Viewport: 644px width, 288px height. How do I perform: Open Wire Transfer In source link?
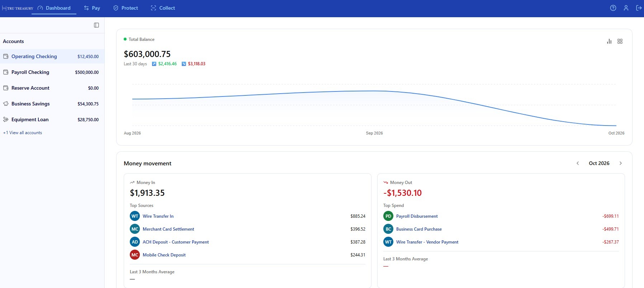(x=158, y=216)
